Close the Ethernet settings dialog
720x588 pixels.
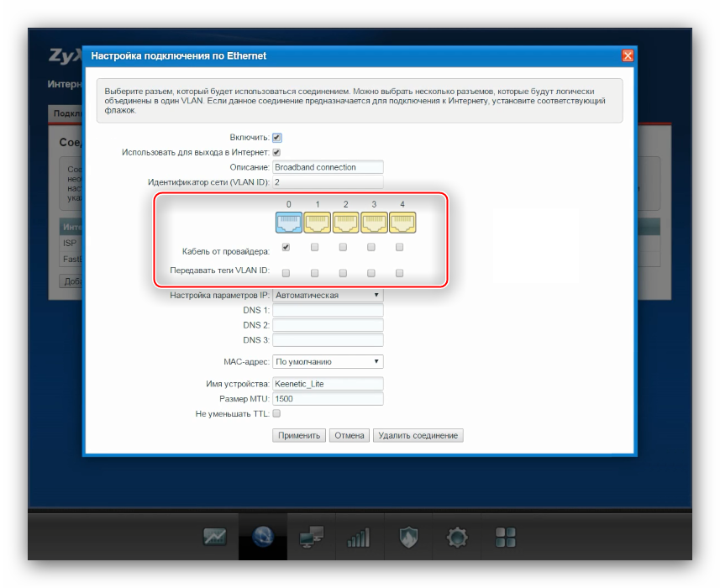628,56
